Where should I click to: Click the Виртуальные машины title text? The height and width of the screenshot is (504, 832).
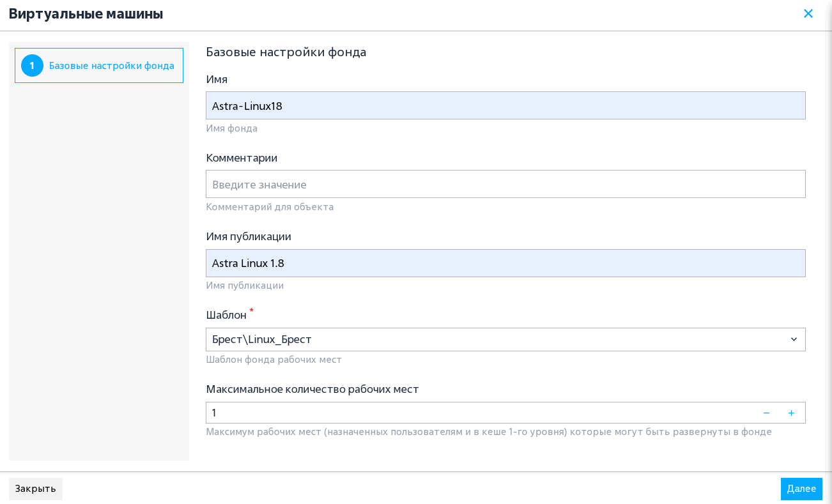click(86, 13)
